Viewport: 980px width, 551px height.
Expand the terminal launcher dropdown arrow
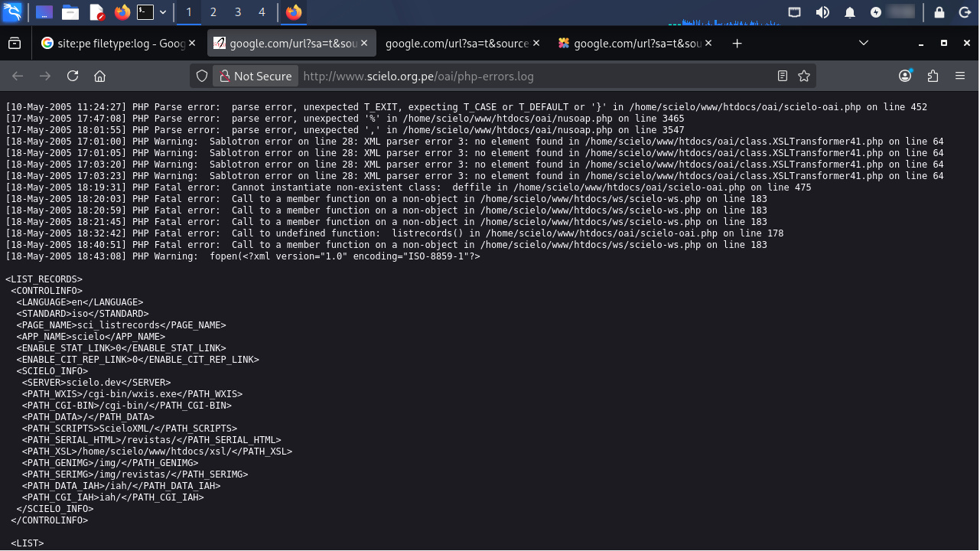tap(163, 12)
